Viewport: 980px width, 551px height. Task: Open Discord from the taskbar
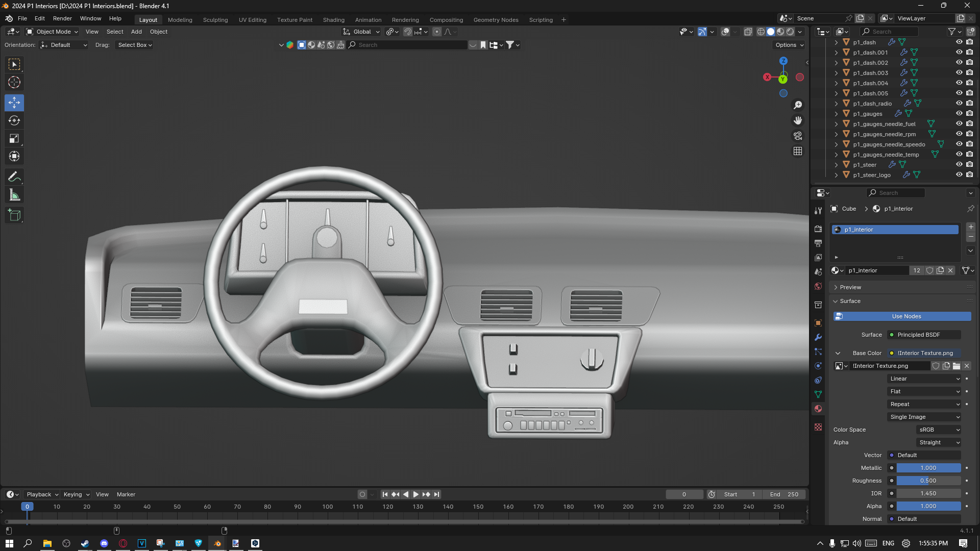pos(104,543)
